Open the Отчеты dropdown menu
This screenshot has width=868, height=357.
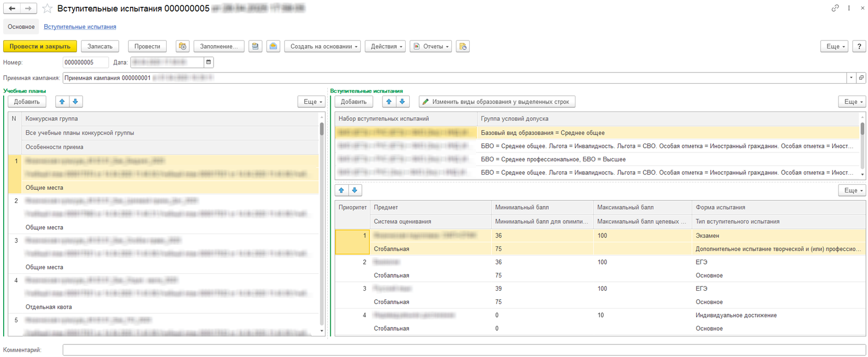tap(431, 46)
